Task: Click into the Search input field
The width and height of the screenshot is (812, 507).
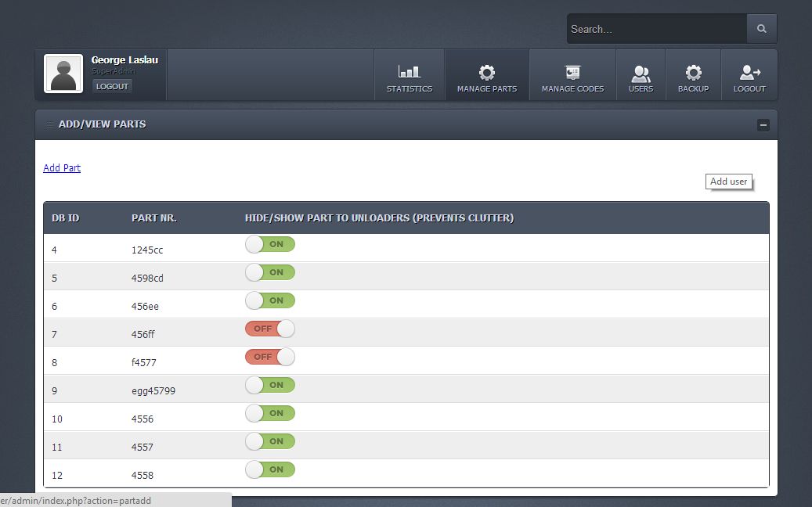Action: [x=656, y=29]
